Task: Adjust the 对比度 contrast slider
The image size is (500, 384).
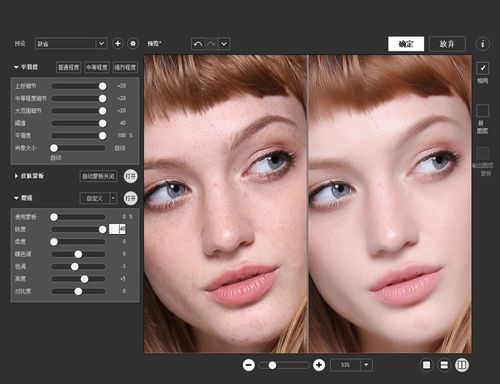Action: [78, 291]
